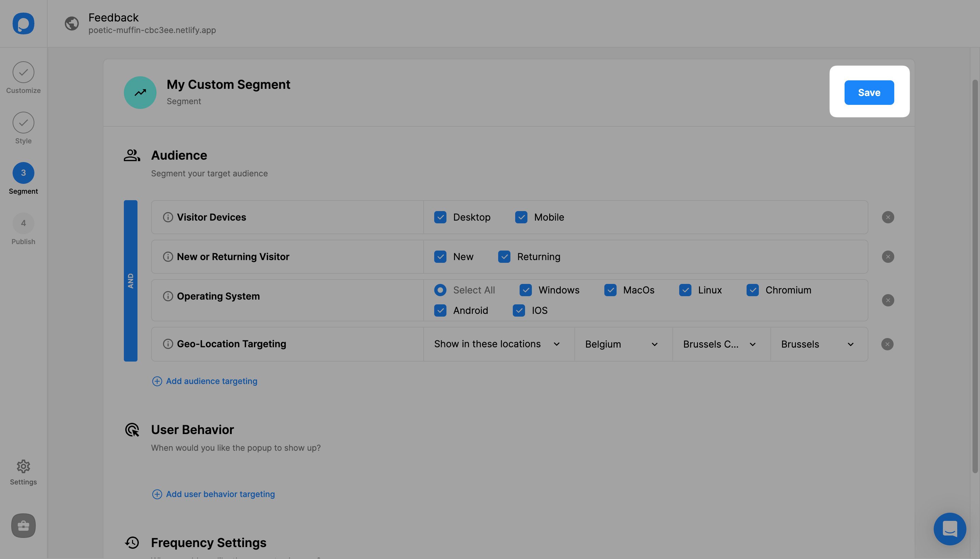Click the briefcase icon in the sidebar
The image size is (980, 559).
tap(23, 526)
